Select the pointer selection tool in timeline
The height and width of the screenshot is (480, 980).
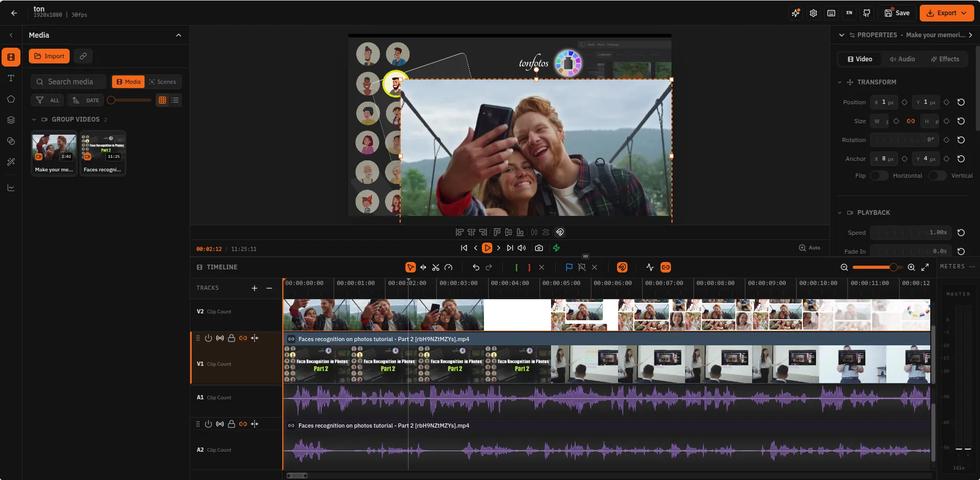pyautogui.click(x=411, y=267)
